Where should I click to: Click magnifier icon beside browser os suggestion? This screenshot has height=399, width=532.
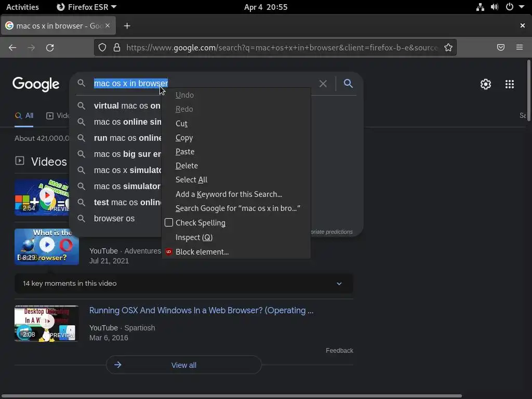tap(81, 218)
